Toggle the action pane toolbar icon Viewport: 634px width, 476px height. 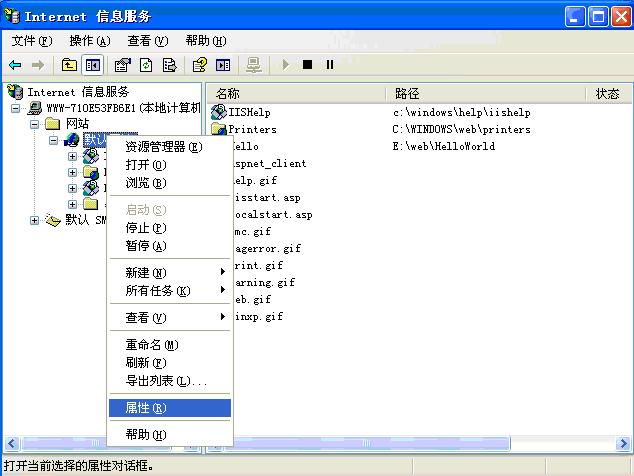pos(223,65)
